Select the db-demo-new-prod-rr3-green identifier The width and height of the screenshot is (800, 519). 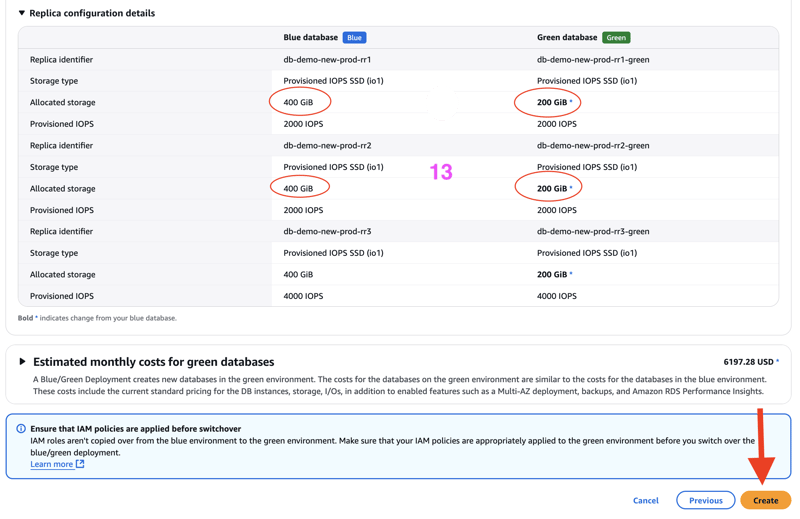tap(593, 231)
